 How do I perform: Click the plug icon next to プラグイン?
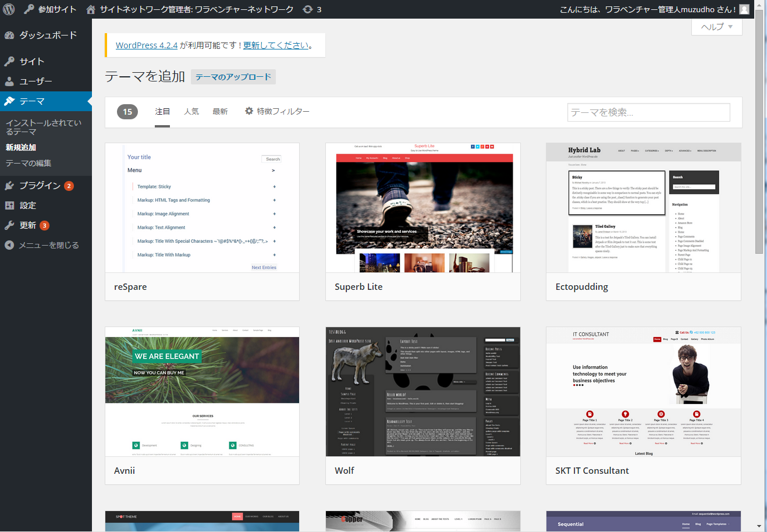[9, 186]
